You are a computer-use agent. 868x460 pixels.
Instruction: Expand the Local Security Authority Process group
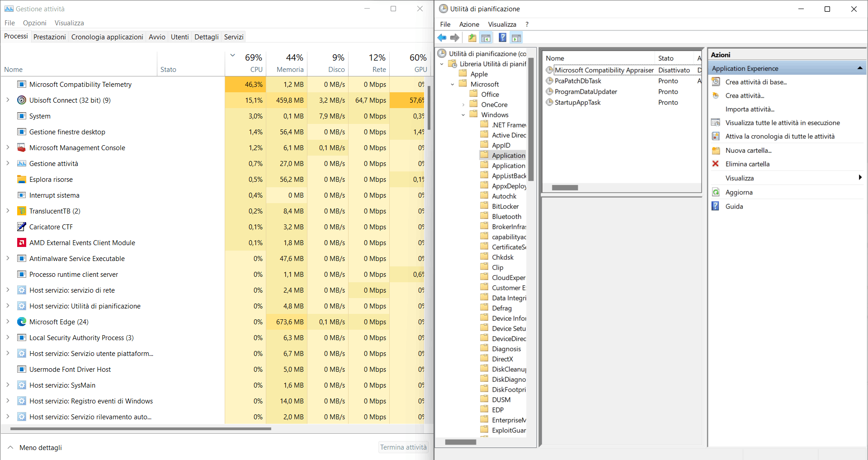click(8, 337)
